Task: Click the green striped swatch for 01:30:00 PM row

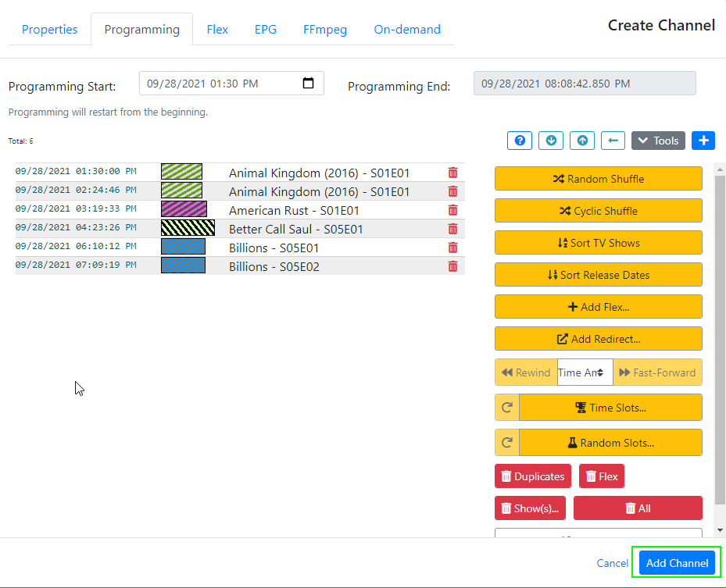Action: 181,172
